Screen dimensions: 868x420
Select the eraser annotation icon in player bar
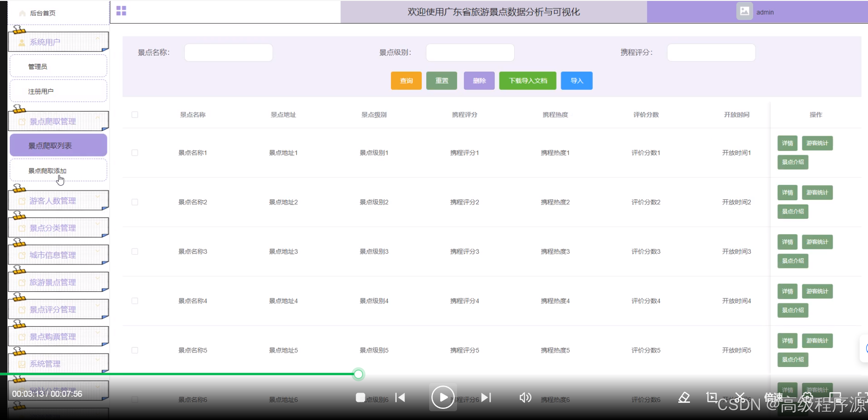click(x=684, y=398)
